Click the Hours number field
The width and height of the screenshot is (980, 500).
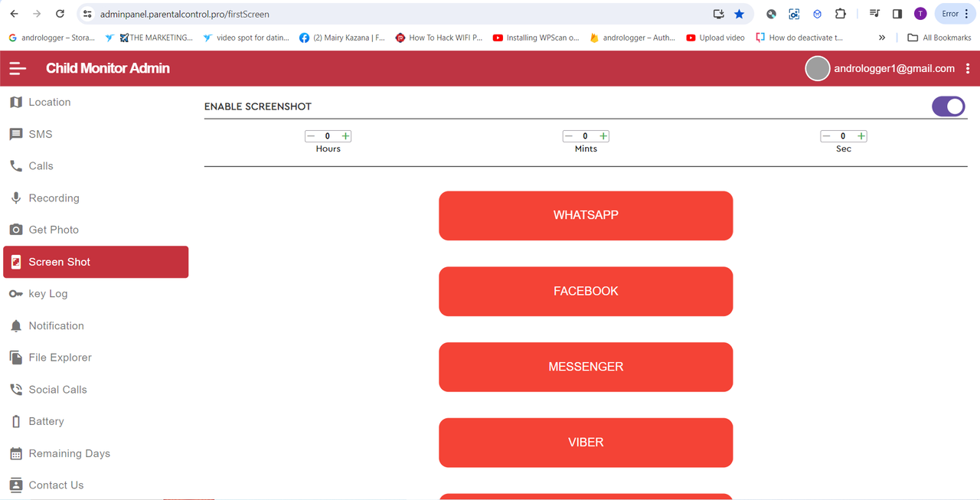[x=328, y=136]
